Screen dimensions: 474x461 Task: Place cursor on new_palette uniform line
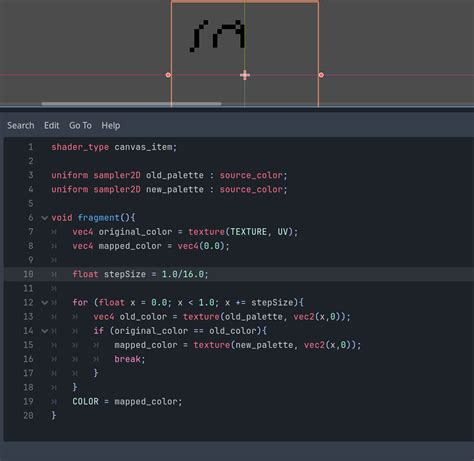(169, 189)
